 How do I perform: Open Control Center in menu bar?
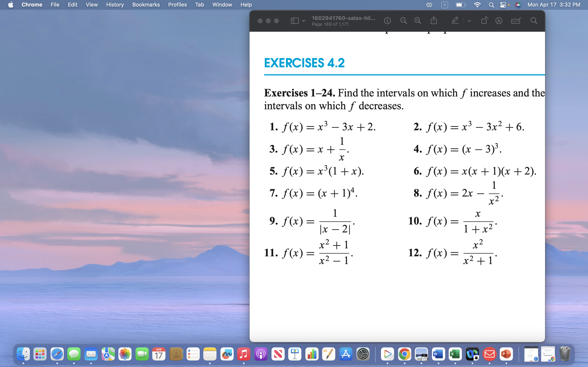pos(503,5)
